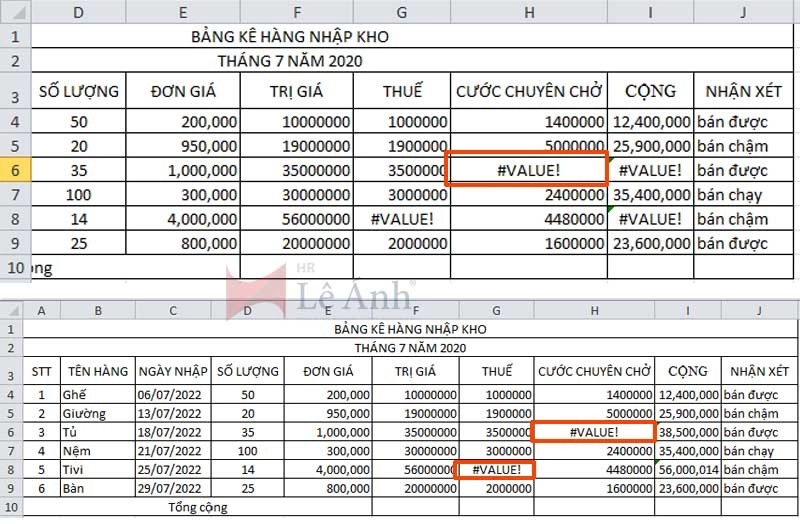
Task: Select the "TÊN HÀNG" header cell
Action: click(97, 371)
